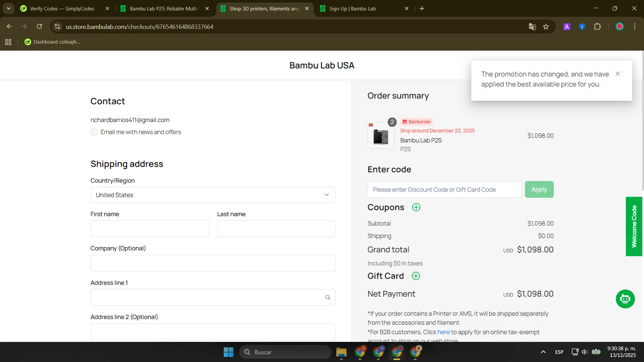
Task: Reload the checkout page
Action: 39,27
